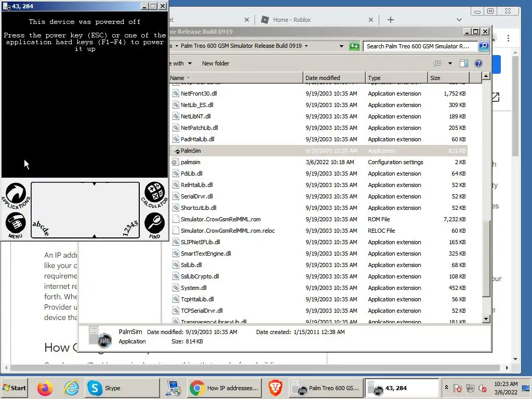The image size is (532, 399).
Task: Click New folder button
Action: pyautogui.click(x=216, y=63)
